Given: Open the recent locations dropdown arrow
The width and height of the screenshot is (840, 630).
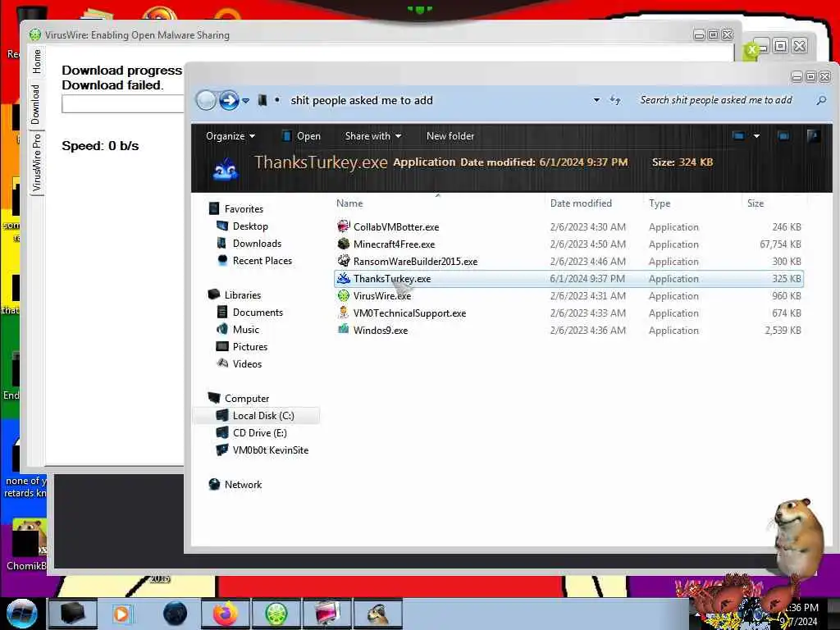Looking at the screenshot, I should pos(245,101).
